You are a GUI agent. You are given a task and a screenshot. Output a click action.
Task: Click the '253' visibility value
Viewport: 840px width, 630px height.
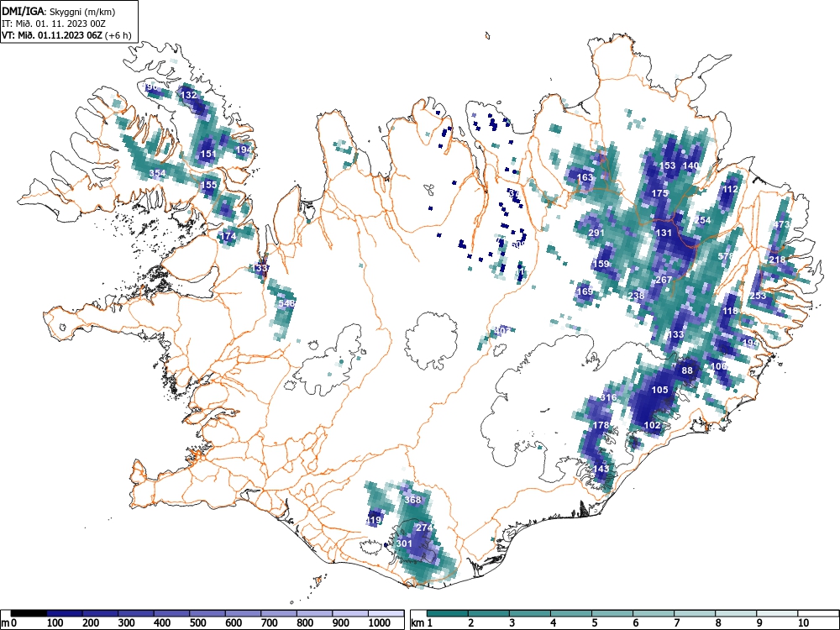pyautogui.click(x=758, y=296)
